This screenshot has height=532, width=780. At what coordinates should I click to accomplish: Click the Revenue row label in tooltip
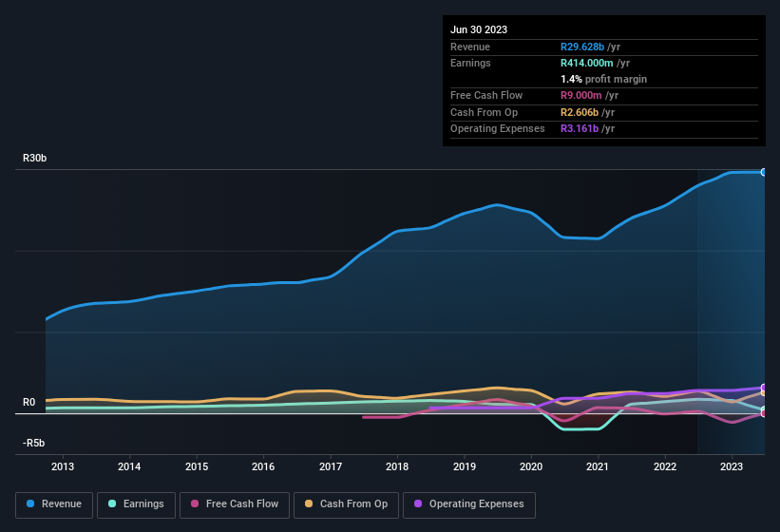(470, 47)
